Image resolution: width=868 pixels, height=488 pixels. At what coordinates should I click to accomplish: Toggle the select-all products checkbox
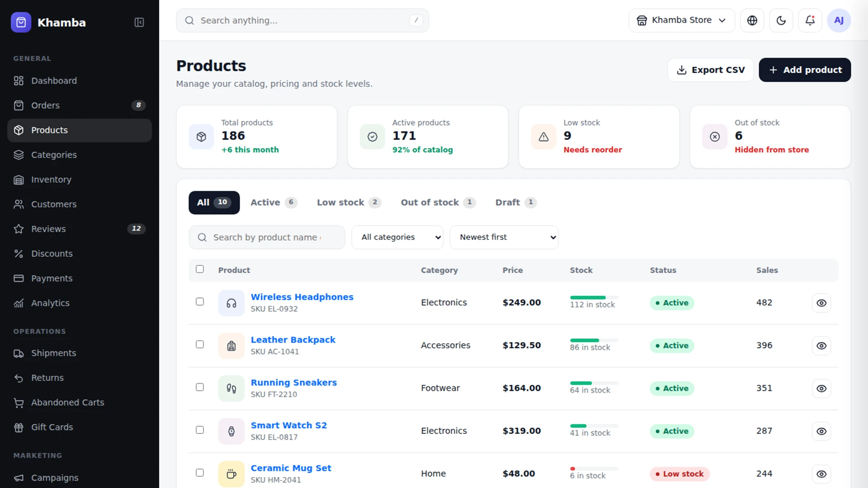click(x=200, y=269)
